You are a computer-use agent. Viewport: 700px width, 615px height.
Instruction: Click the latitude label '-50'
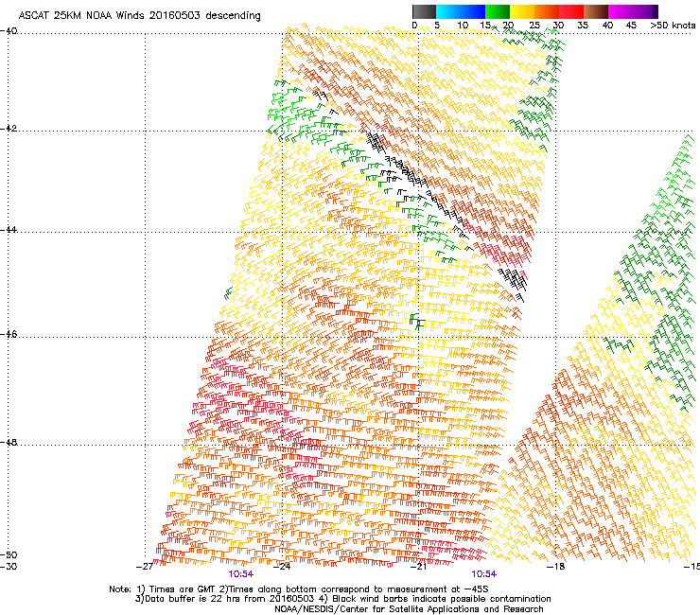click(x=9, y=555)
